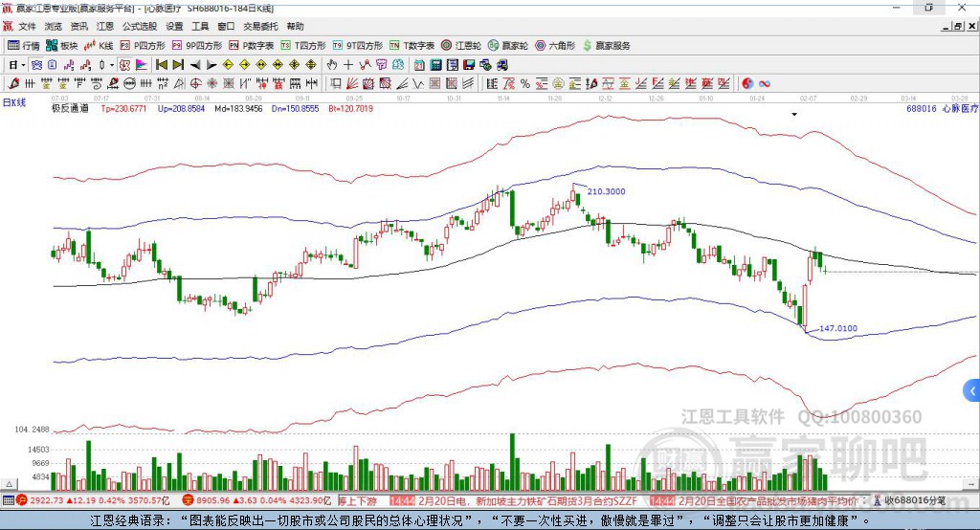Select the rectangle selection tool
This screenshot has width=980, height=530.
(x=336, y=83)
